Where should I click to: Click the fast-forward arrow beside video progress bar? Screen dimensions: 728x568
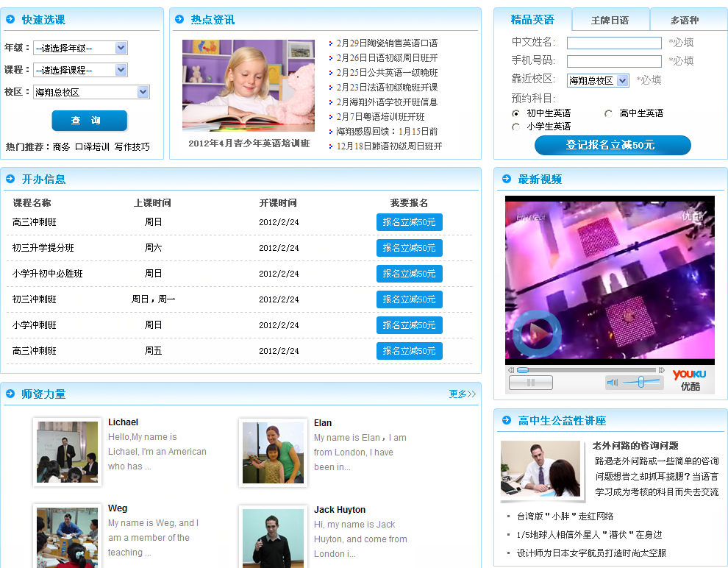click(661, 370)
